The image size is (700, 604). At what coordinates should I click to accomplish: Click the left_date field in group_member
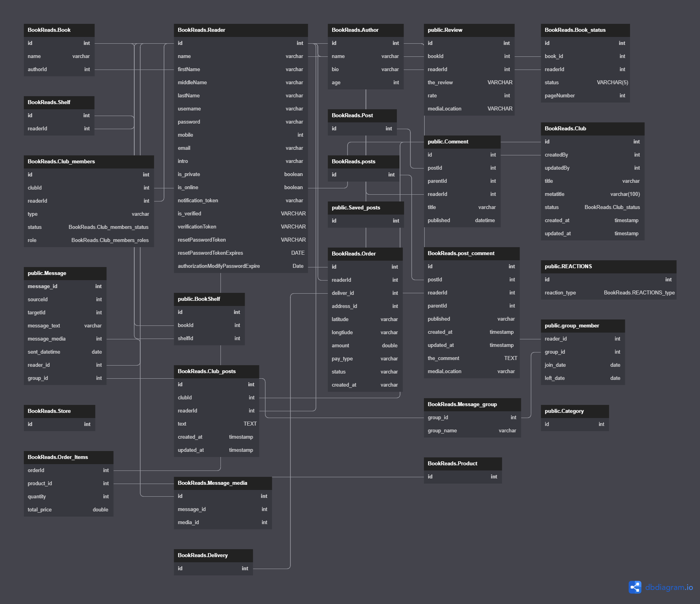(x=583, y=378)
